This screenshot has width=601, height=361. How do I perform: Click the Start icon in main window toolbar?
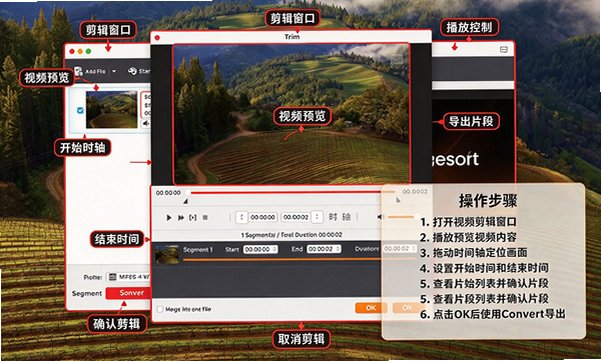[133, 71]
